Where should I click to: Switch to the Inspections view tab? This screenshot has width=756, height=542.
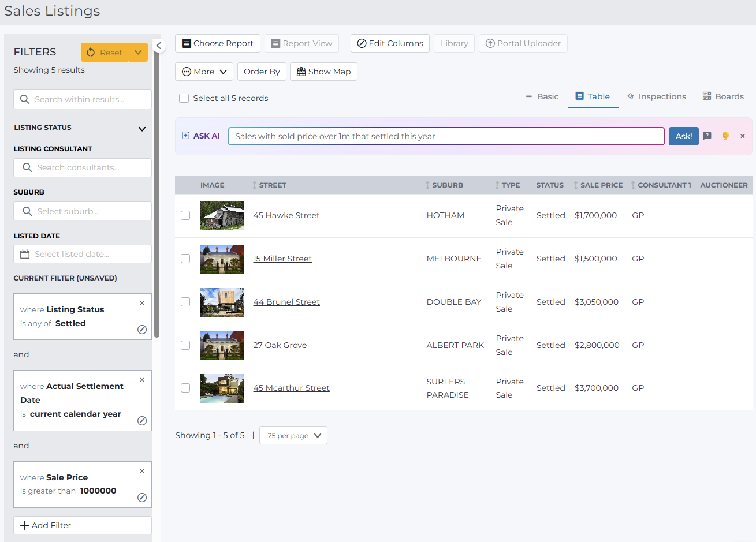click(657, 96)
